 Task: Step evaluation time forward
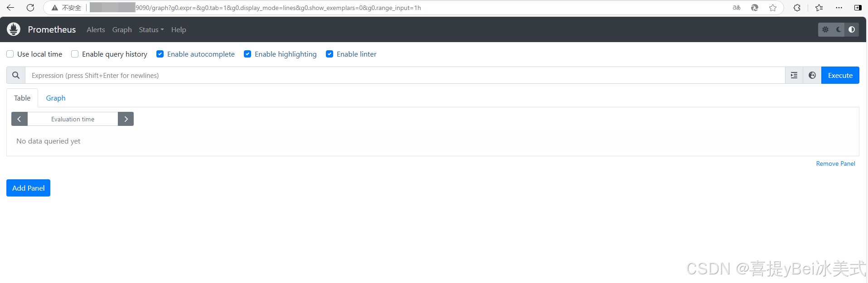pos(126,119)
